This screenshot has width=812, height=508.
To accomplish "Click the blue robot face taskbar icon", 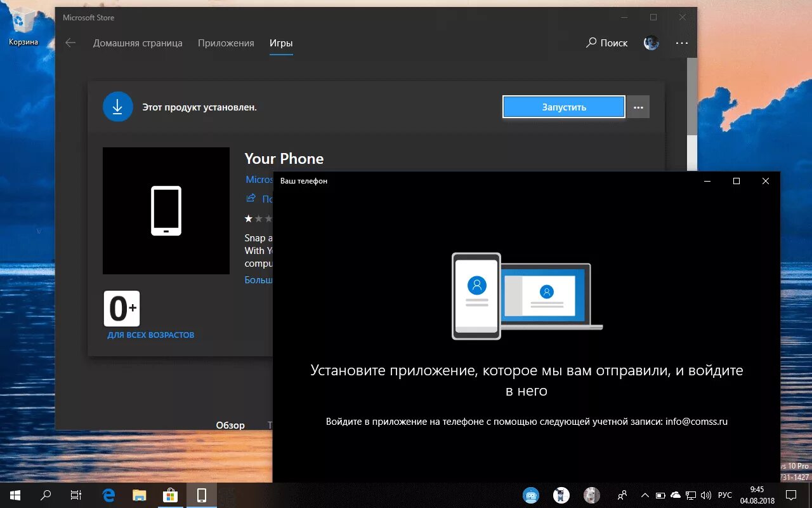I will click(x=531, y=495).
